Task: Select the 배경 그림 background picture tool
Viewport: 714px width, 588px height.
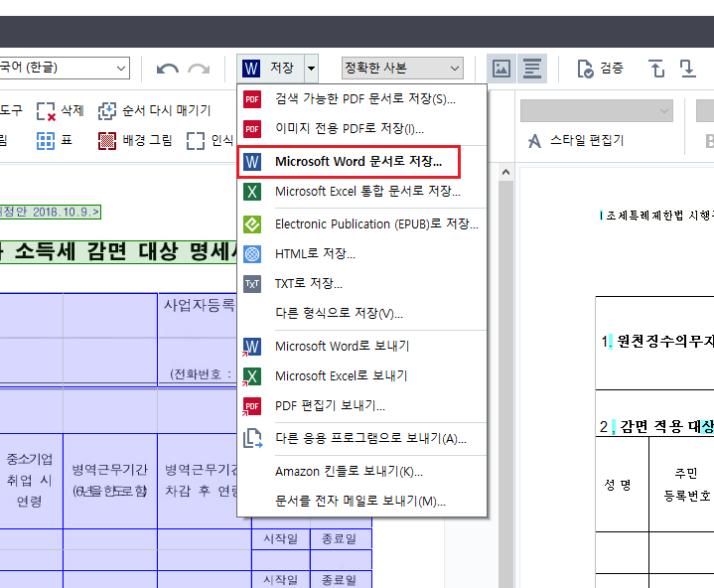Action: click(135, 140)
